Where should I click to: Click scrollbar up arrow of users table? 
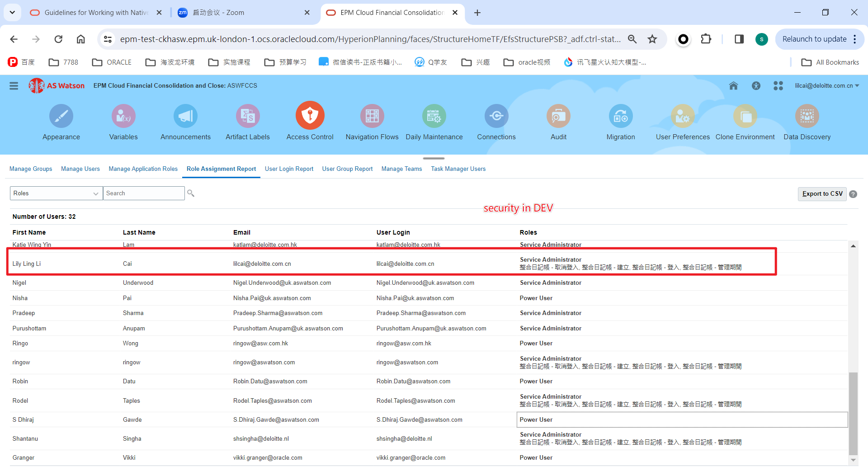pos(853,246)
